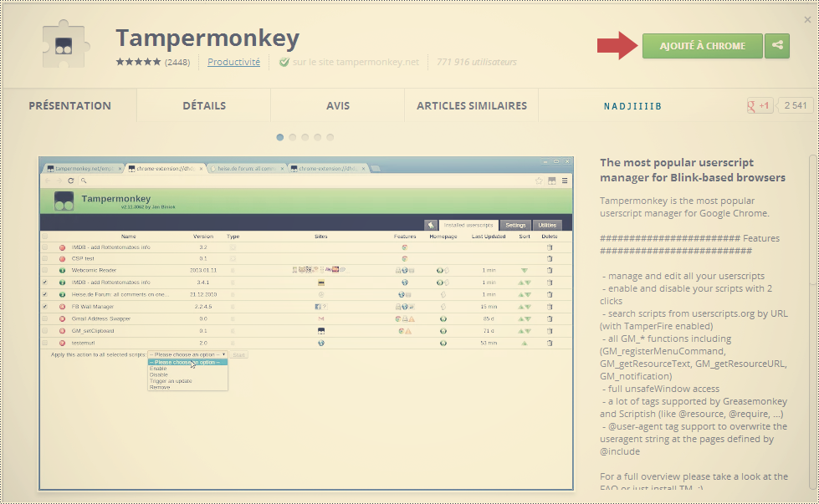819x504 pixels.
Task: Select the fifth carousel dot
Action: [330, 137]
